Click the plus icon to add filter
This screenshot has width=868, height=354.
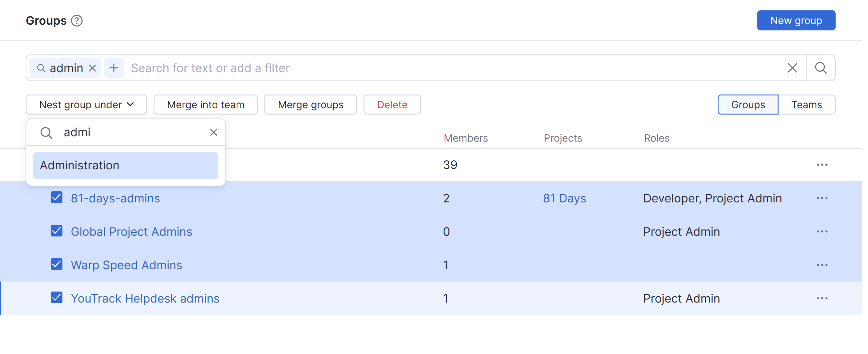pyautogui.click(x=114, y=68)
